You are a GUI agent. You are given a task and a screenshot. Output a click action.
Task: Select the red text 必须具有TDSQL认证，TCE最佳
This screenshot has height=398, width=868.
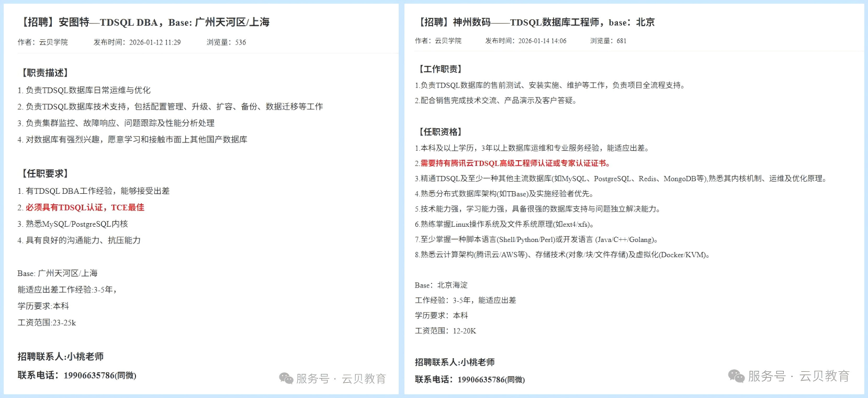[x=85, y=207]
